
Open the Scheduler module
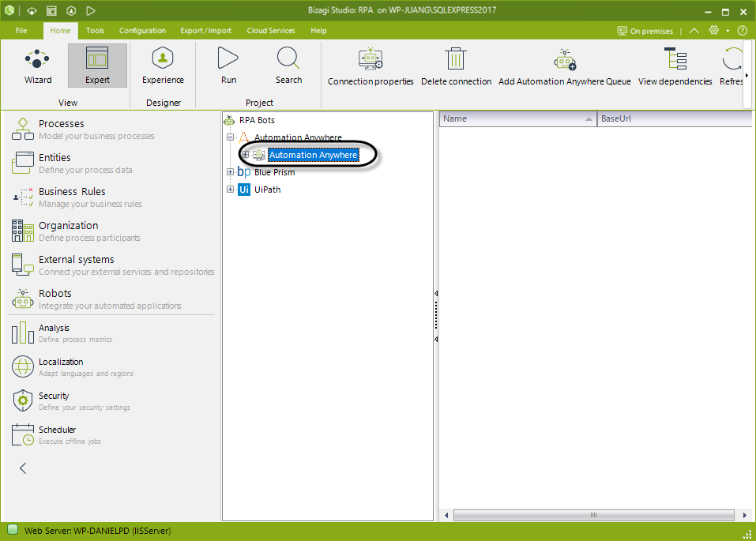coord(56,435)
